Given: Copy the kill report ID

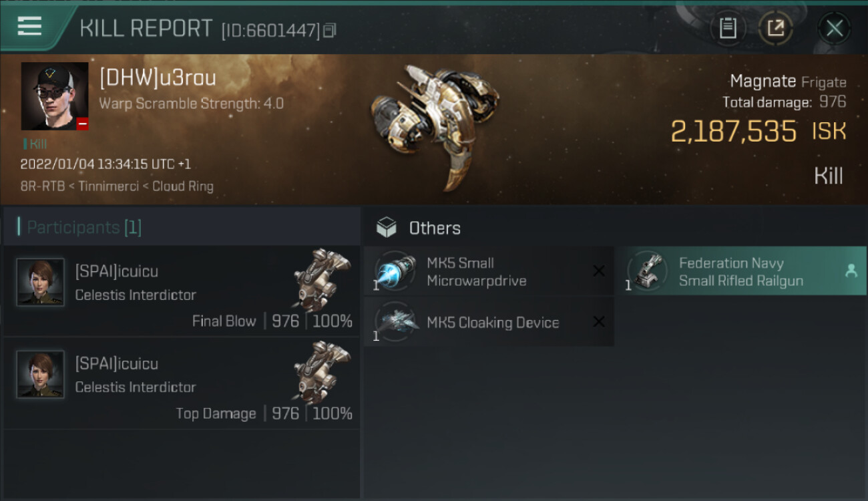Looking at the screenshot, I should click(330, 31).
